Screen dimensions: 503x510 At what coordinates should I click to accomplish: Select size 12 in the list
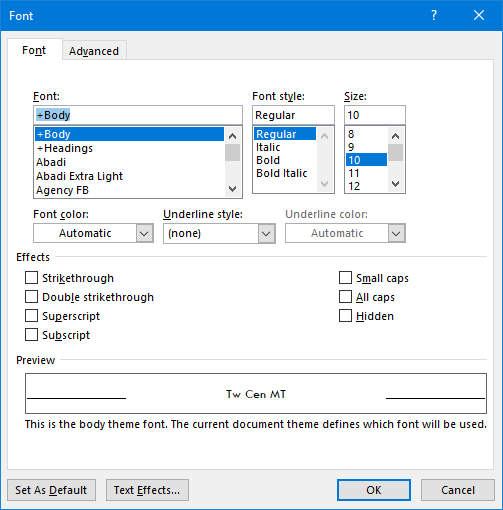(x=366, y=186)
